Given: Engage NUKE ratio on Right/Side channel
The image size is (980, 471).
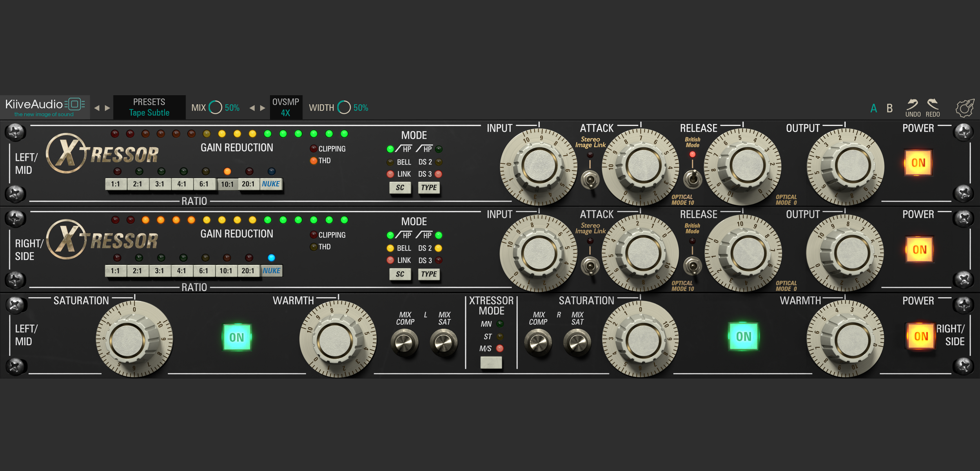Looking at the screenshot, I should pyautogui.click(x=271, y=271).
